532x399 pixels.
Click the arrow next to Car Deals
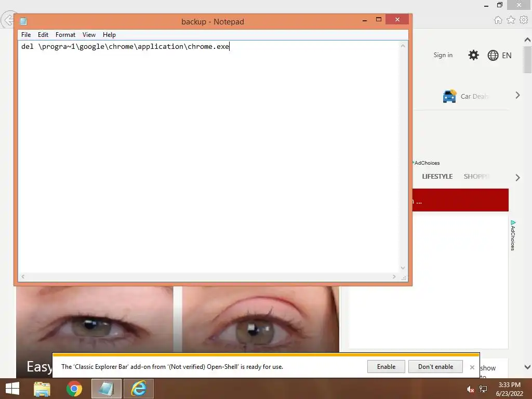[x=517, y=96]
